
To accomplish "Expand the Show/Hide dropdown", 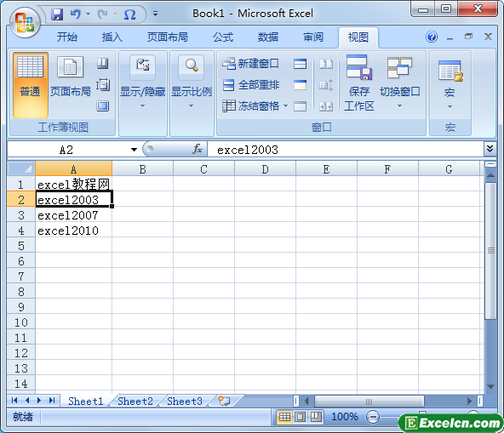I will (x=142, y=83).
